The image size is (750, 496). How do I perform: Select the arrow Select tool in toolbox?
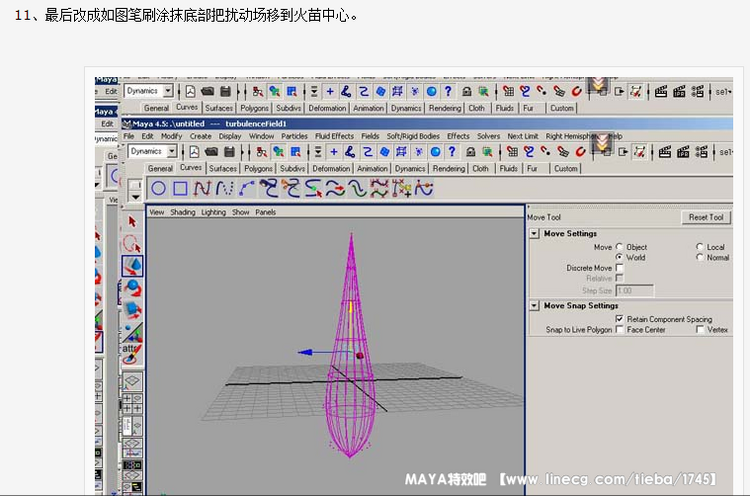[132, 222]
